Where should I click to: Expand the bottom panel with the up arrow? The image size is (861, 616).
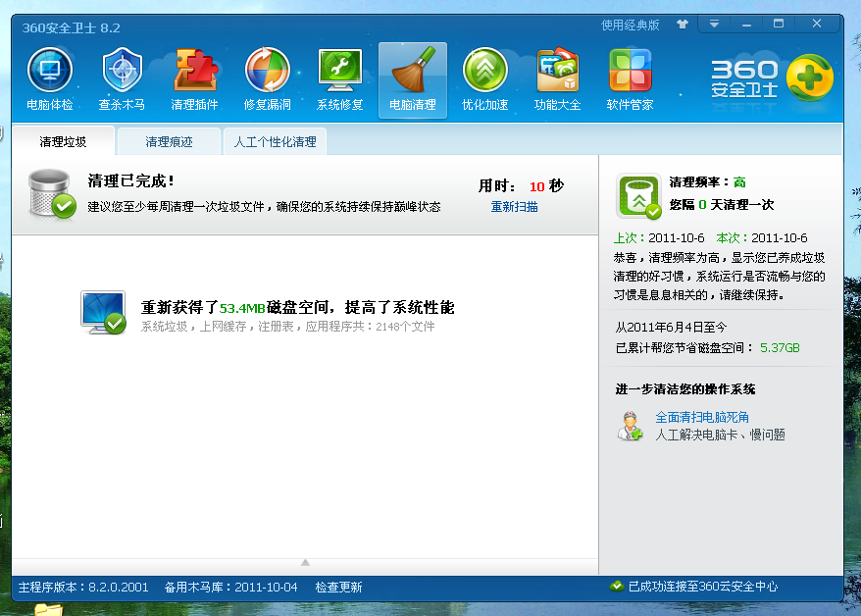[x=305, y=562]
